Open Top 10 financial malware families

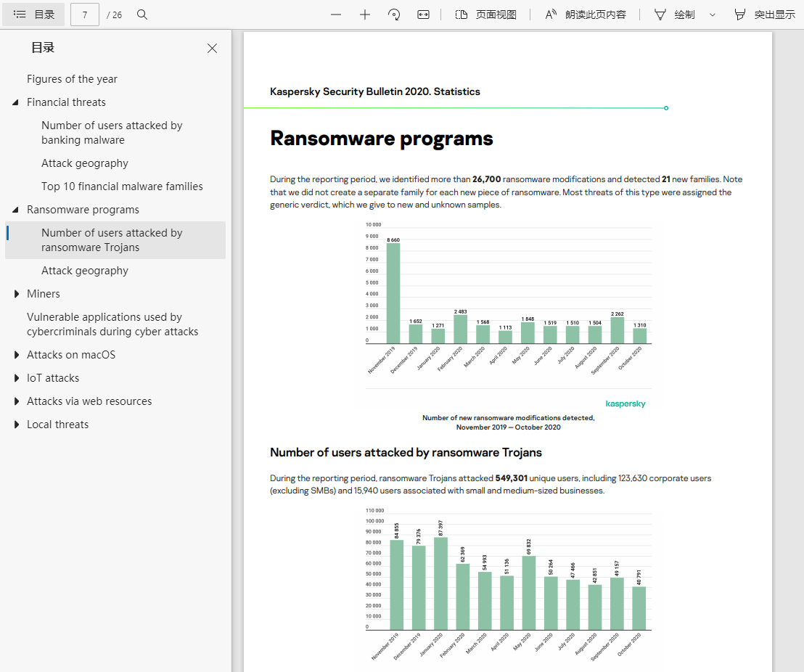122,187
